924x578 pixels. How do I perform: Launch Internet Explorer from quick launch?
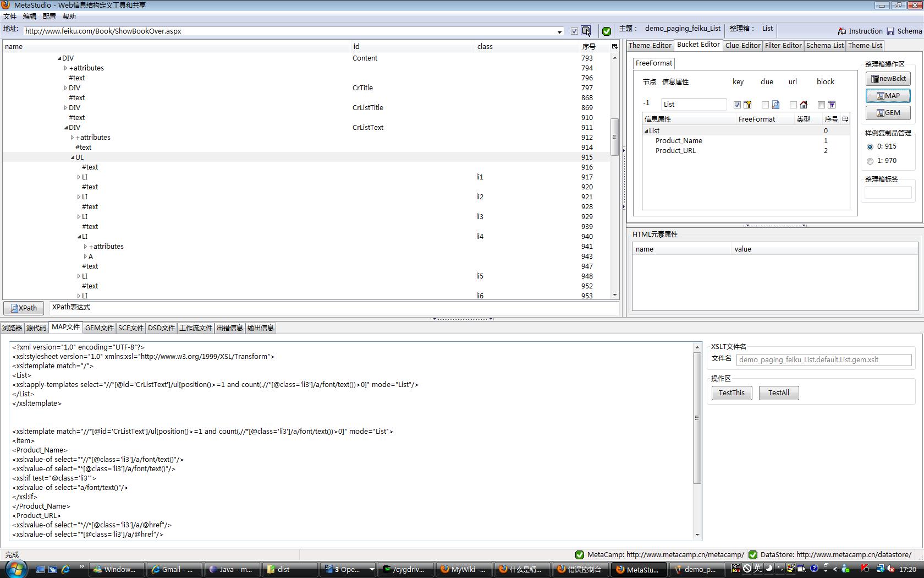coord(65,569)
